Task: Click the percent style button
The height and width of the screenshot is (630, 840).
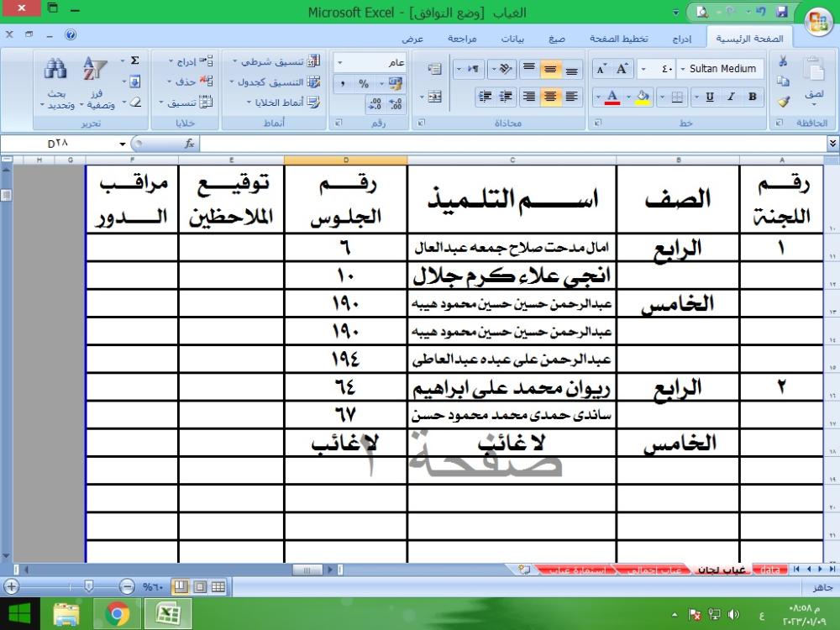Action: [x=364, y=83]
